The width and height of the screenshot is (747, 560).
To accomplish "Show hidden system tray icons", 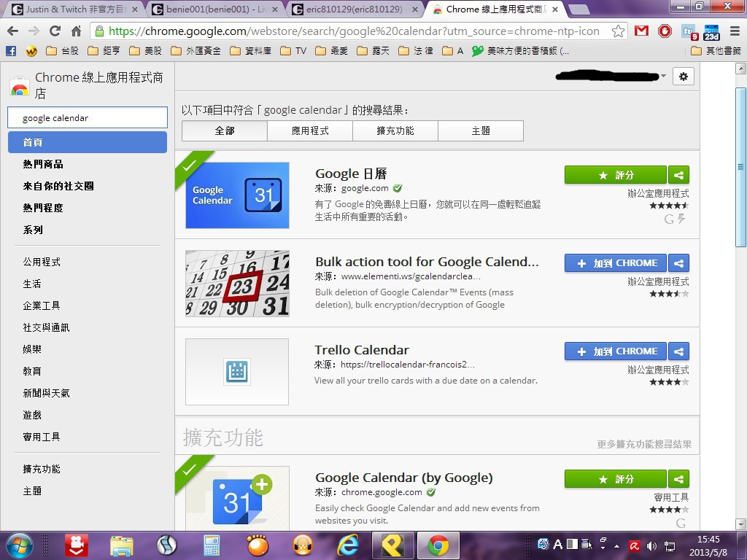I will coord(617,545).
